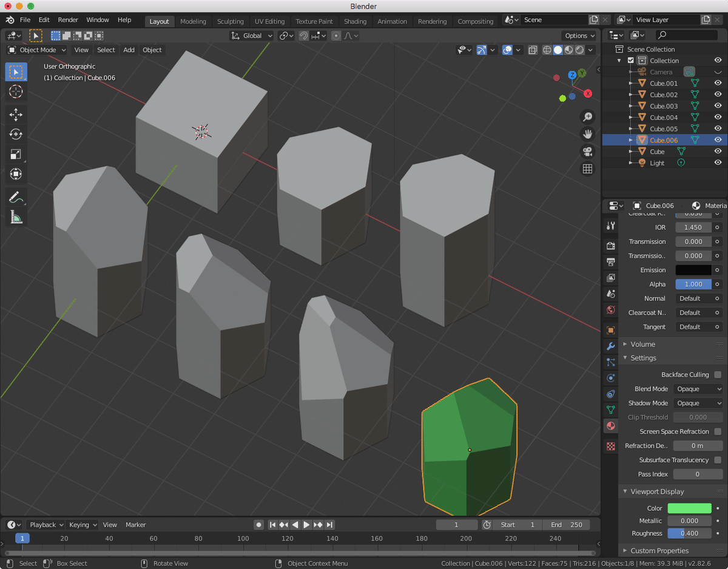Viewport: 728px width, 569px height.
Task: Open the Keying popover in the timeline
Action: pyautogui.click(x=83, y=525)
